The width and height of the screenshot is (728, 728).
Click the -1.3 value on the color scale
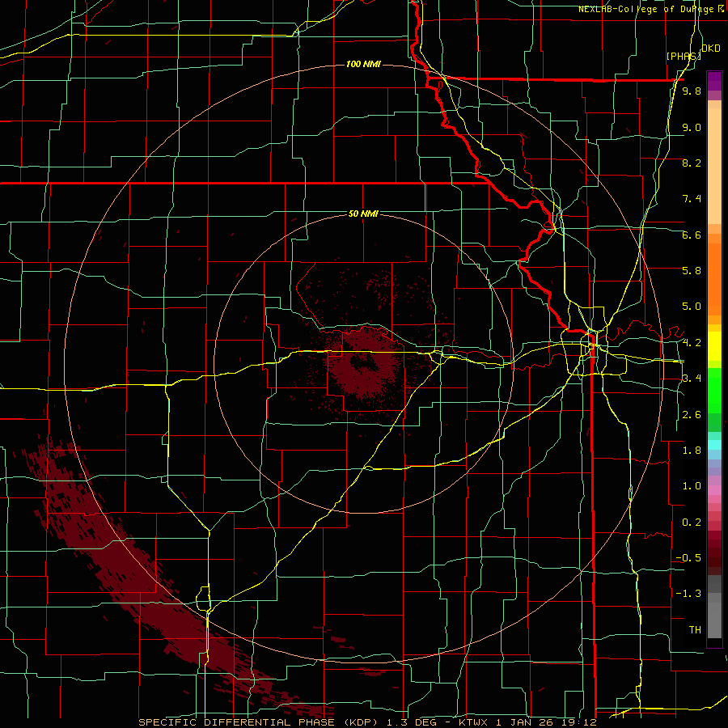688,594
